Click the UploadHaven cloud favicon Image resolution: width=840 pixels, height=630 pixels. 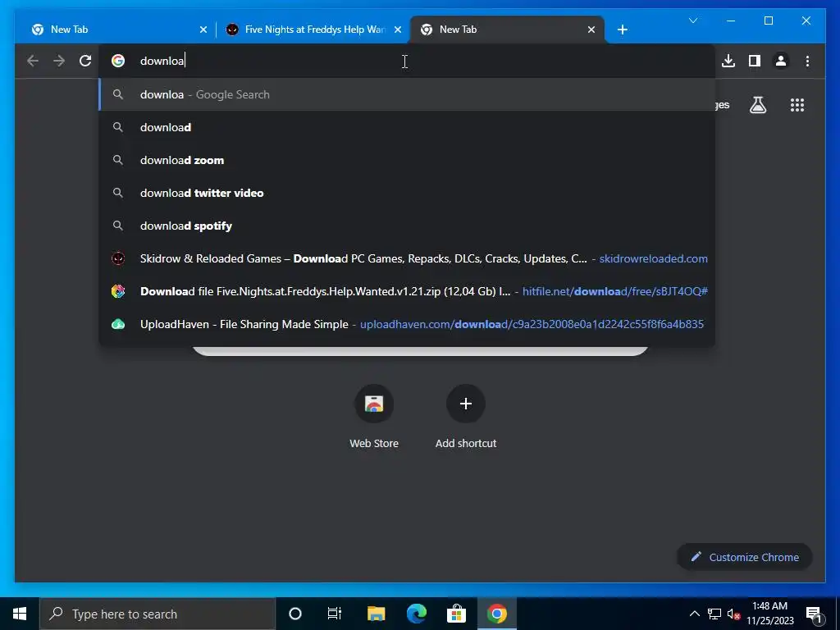(118, 324)
